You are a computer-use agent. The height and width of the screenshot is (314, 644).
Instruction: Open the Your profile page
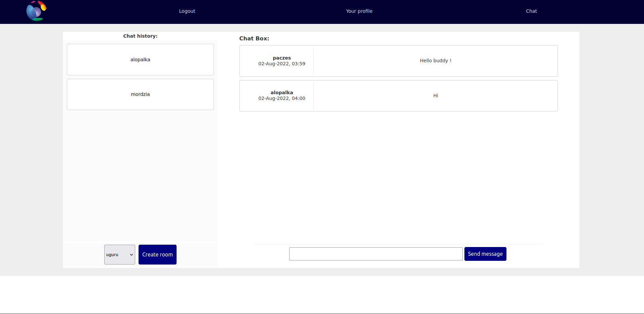(359, 11)
